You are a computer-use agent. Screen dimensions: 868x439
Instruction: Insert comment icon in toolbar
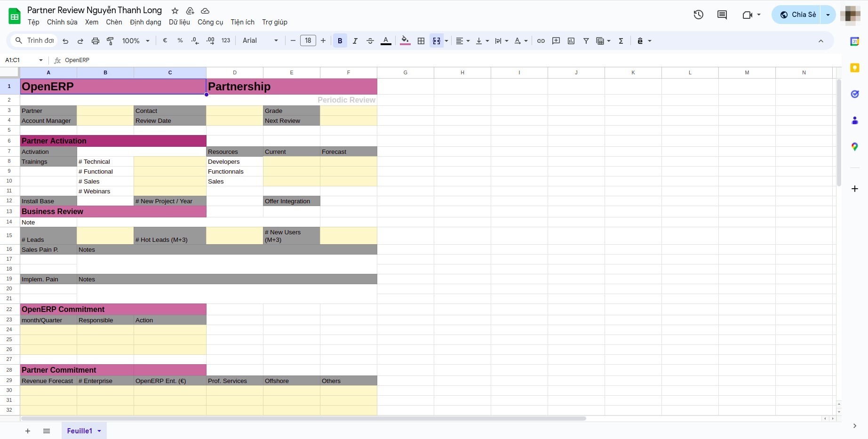(556, 41)
